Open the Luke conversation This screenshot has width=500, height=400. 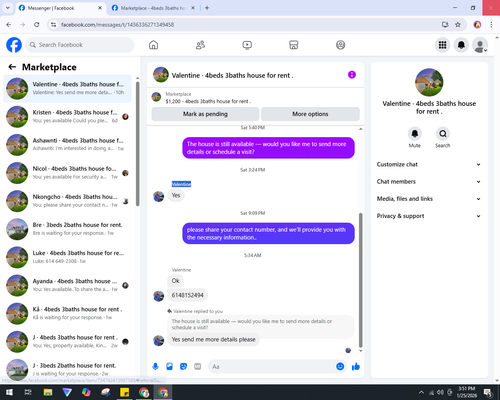tap(68, 257)
